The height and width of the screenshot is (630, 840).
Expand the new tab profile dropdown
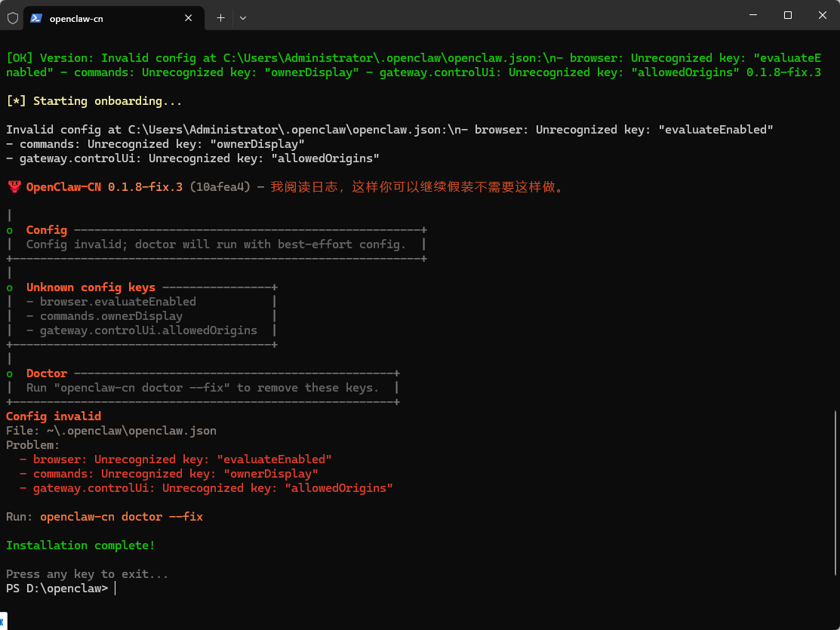243,17
